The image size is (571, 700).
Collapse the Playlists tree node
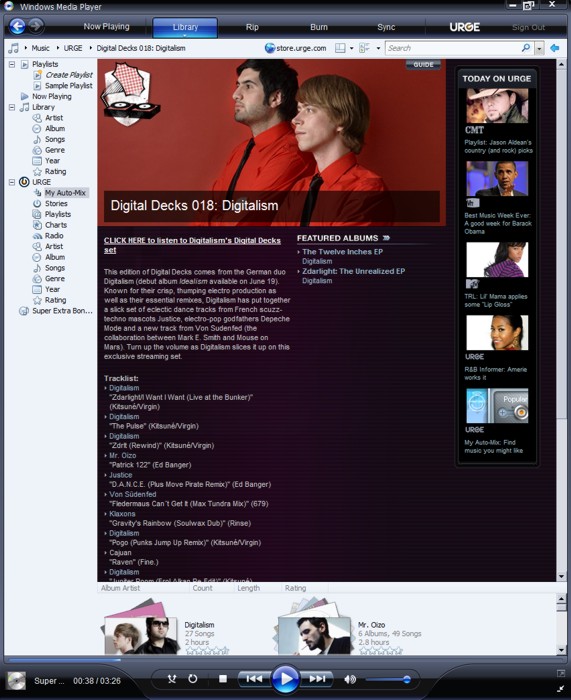[x=12, y=64]
